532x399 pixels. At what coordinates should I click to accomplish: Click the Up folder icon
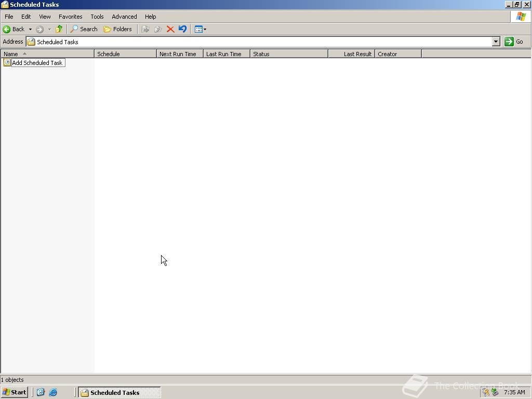pyautogui.click(x=59, y=29)
